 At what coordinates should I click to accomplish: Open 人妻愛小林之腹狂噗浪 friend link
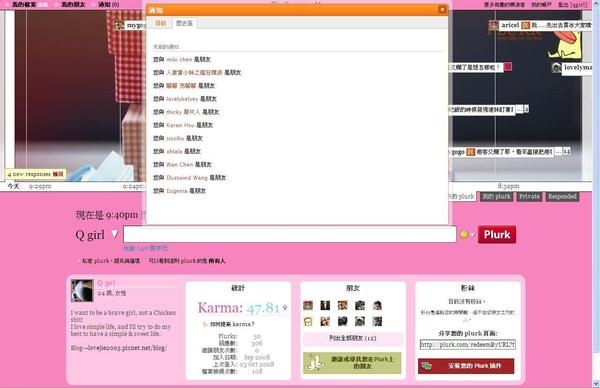[x=194, y=72]
